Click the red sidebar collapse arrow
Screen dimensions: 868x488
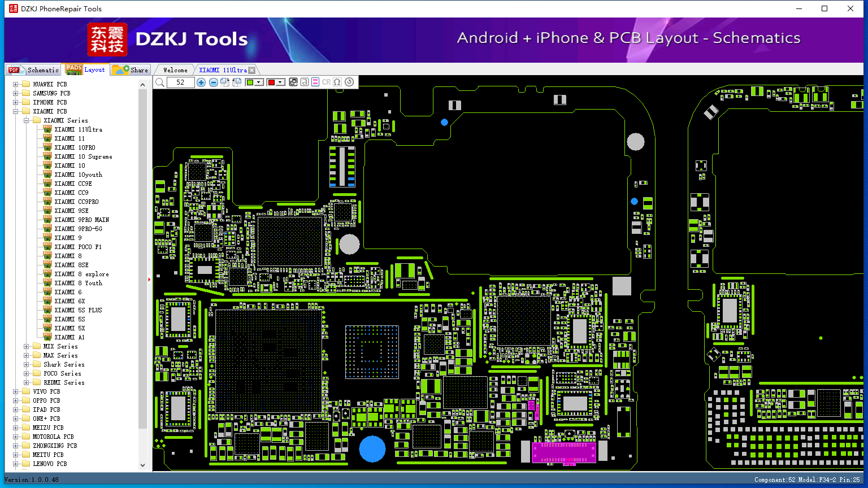[149, 279]
